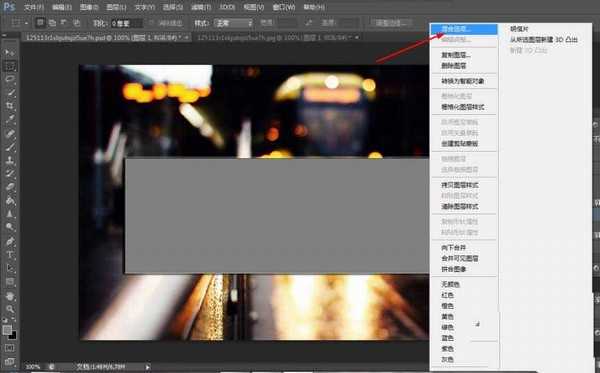Toggle Quick Mask mode icon

pyautogui.click(x=10, y=348)
